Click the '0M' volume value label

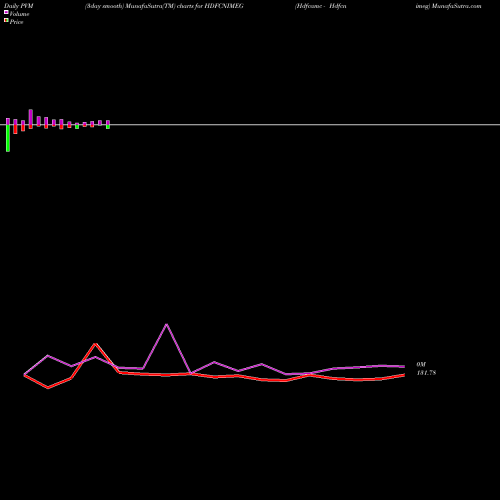(421, 364)
